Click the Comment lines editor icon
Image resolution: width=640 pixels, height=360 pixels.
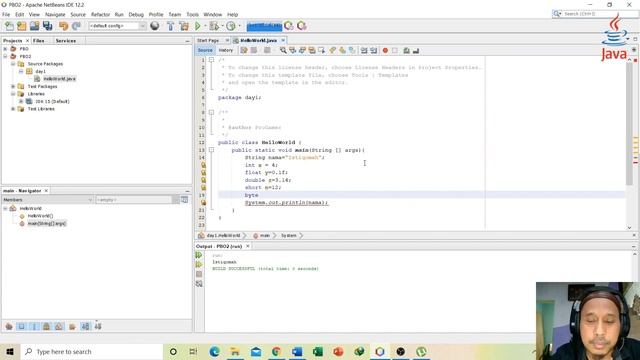coord(406,51)
